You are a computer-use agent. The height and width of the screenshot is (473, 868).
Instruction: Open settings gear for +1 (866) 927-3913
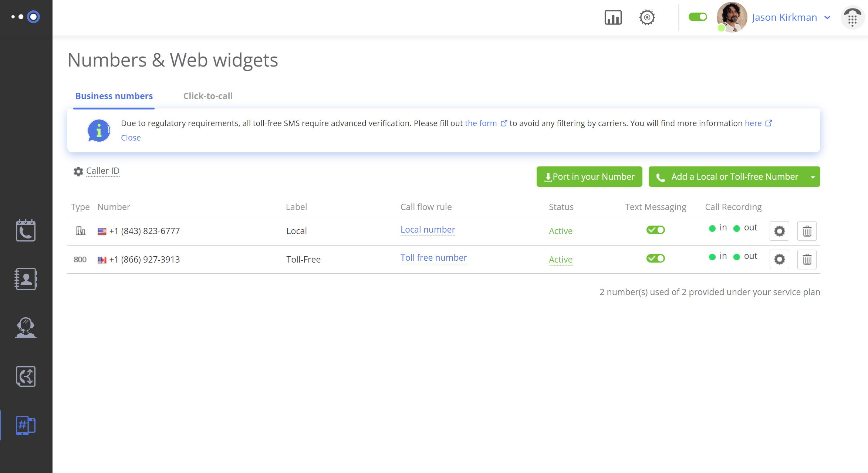pos(779,259)
